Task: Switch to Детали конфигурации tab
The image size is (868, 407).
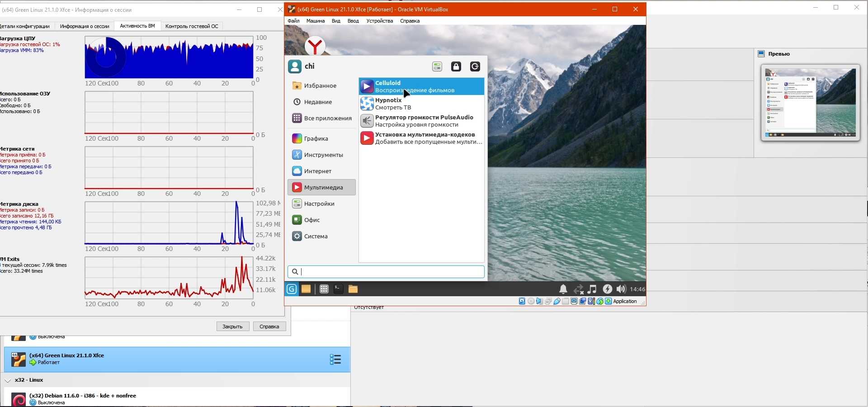Action: pos(25,26)
